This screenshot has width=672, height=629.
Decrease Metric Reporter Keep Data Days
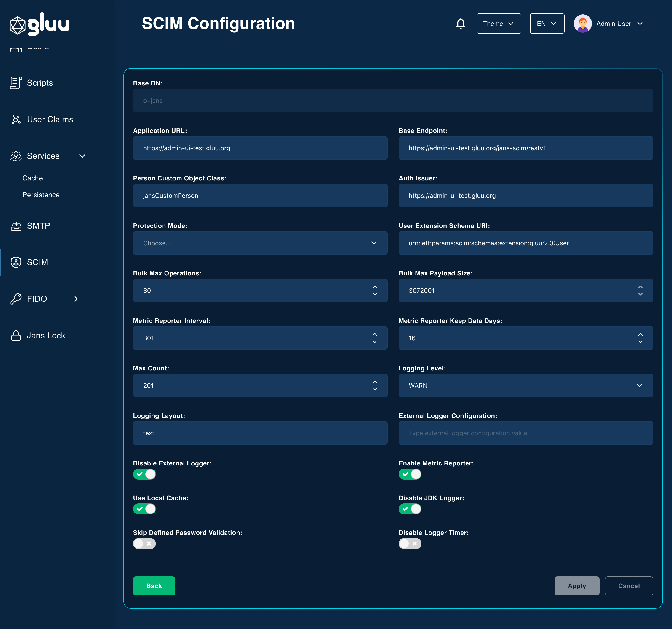[x=640, y=342]
